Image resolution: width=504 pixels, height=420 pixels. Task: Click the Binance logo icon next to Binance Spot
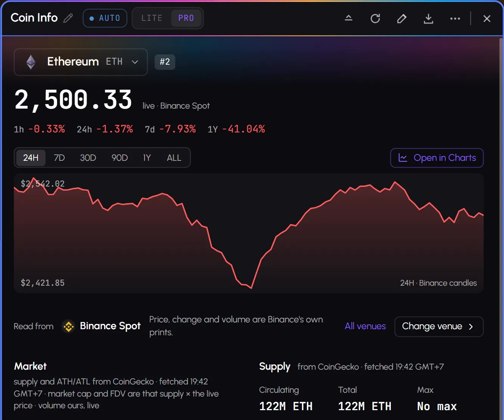(68, 326)
